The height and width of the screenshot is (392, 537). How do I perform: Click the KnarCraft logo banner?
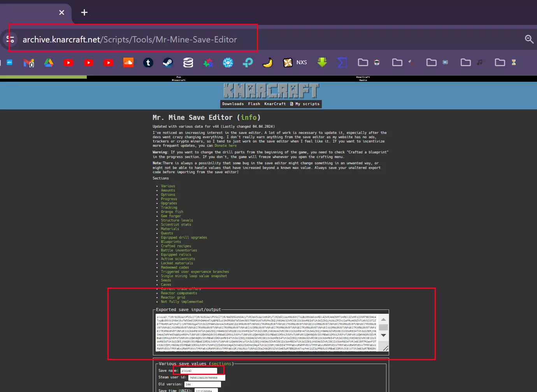click(271, 91)
